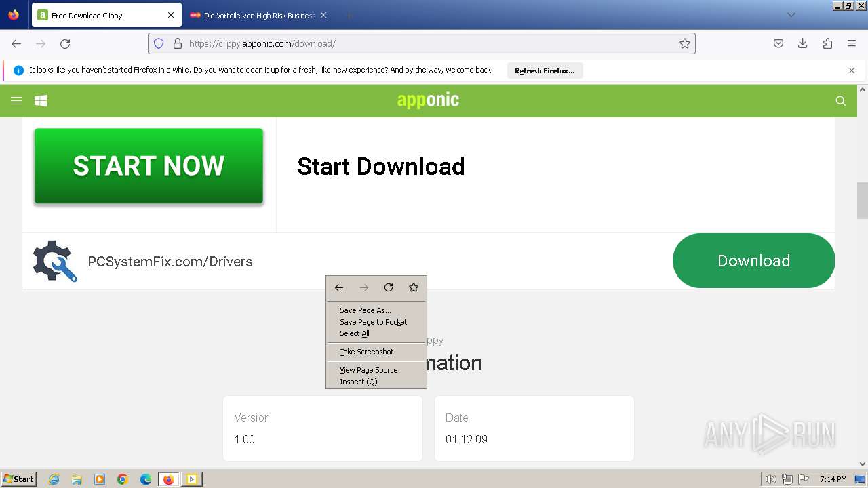Close the Free Download Clippy tab

[171, 15]
